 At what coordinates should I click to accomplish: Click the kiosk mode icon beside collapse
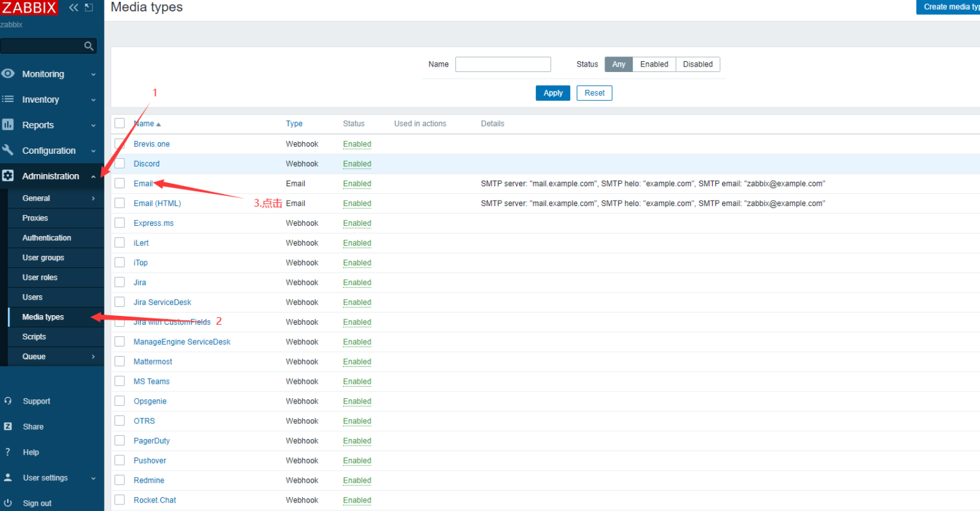click(89, 7)
